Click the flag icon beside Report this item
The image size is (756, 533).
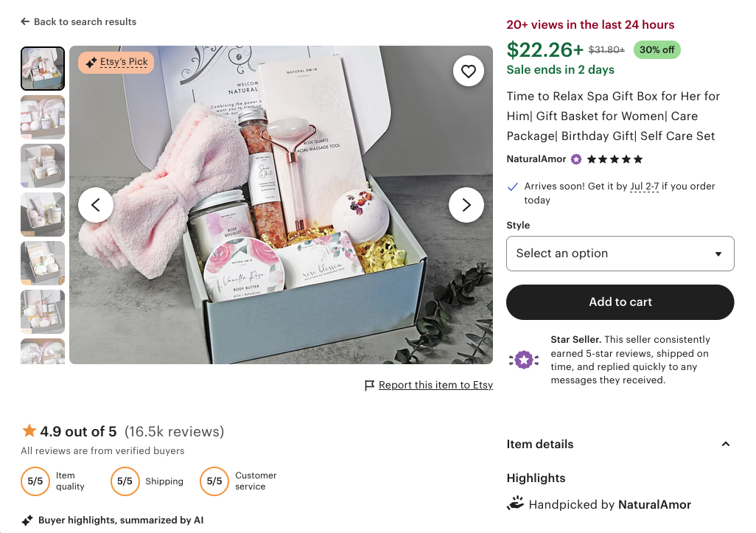pyautogui.click(x=370, y=385)
